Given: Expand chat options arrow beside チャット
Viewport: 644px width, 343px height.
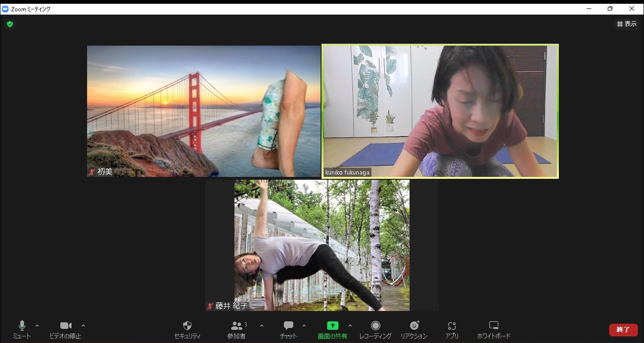Looking at the screenshot, I should tap(304, 326).
